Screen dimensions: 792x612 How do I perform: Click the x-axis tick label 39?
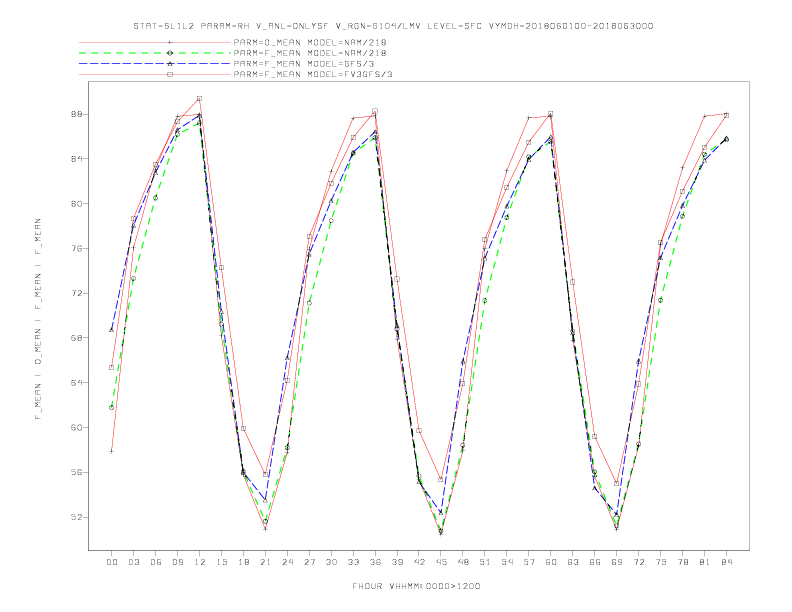click(x=397, y=562)
